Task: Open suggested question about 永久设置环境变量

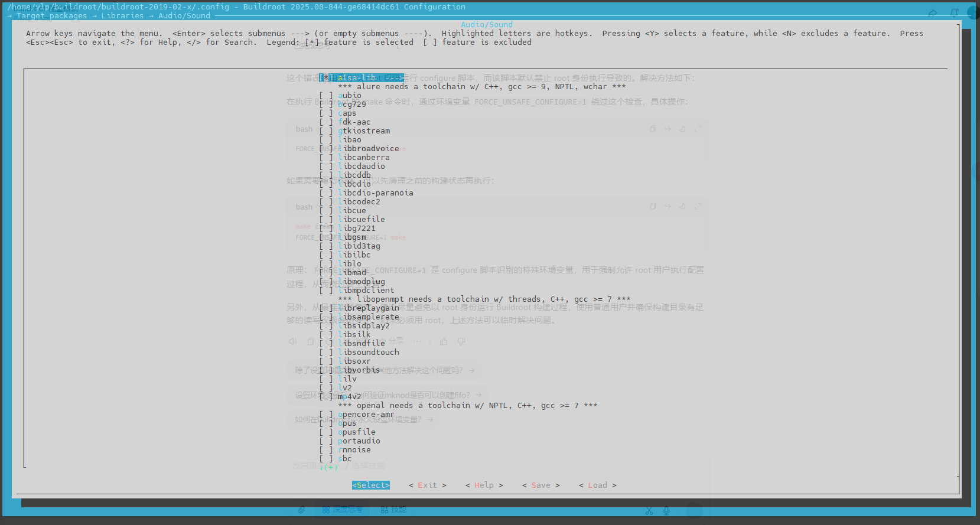Action: (364, 419)
